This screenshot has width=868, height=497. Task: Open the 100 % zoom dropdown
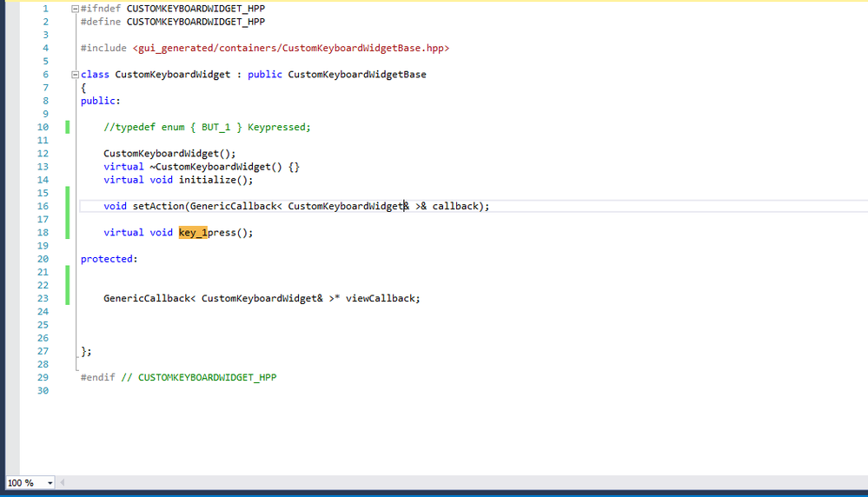click(x=50, y=482)
